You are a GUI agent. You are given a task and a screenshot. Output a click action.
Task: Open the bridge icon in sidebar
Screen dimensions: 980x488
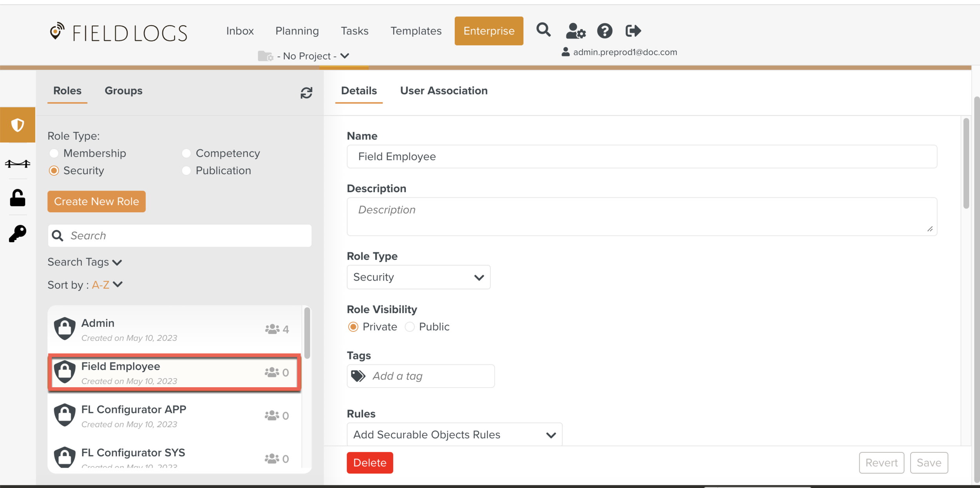coord(18,164)
